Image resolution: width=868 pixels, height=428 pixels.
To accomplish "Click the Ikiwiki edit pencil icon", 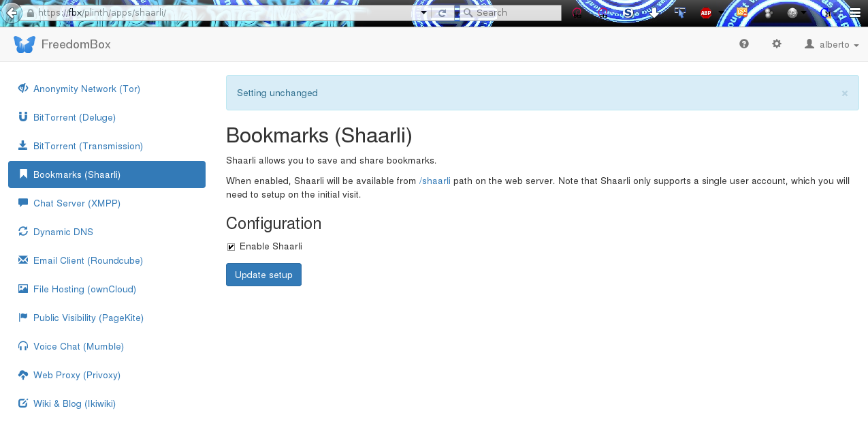I will 23,403.
